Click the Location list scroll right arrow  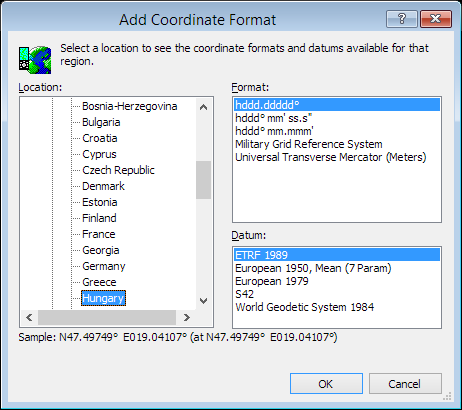pyautogui.click(x=187, y=318)
